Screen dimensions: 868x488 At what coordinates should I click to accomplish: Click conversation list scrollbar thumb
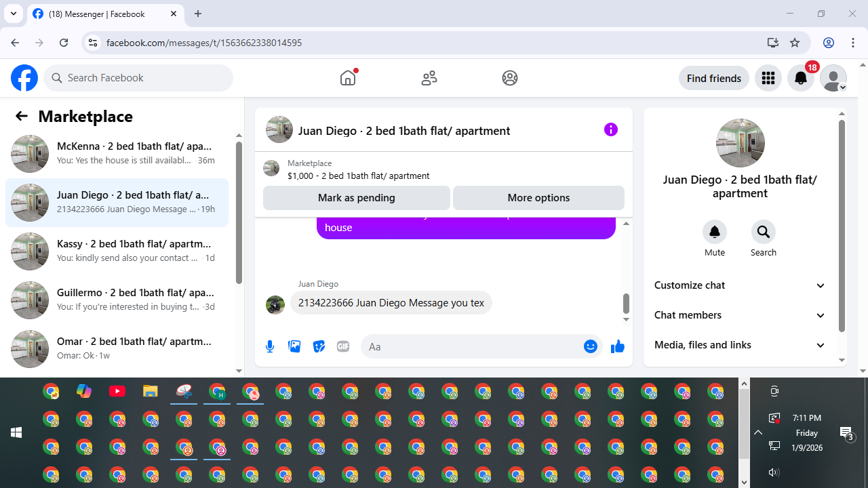239,213
